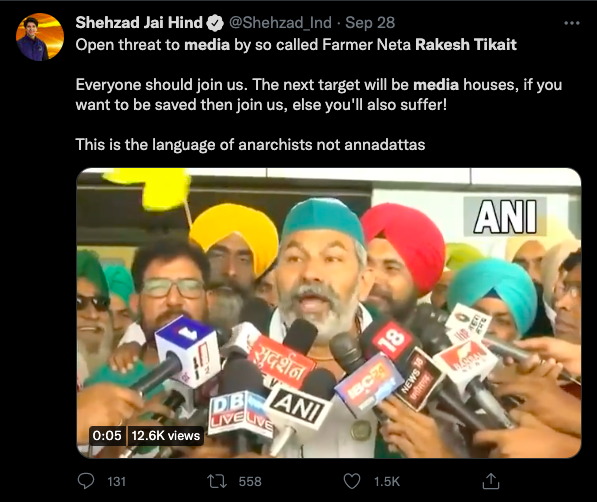The width and height of the screenshot is (597, 502).
Task: Click the bold Rakesh Tikait text
Action: point(466,45)
